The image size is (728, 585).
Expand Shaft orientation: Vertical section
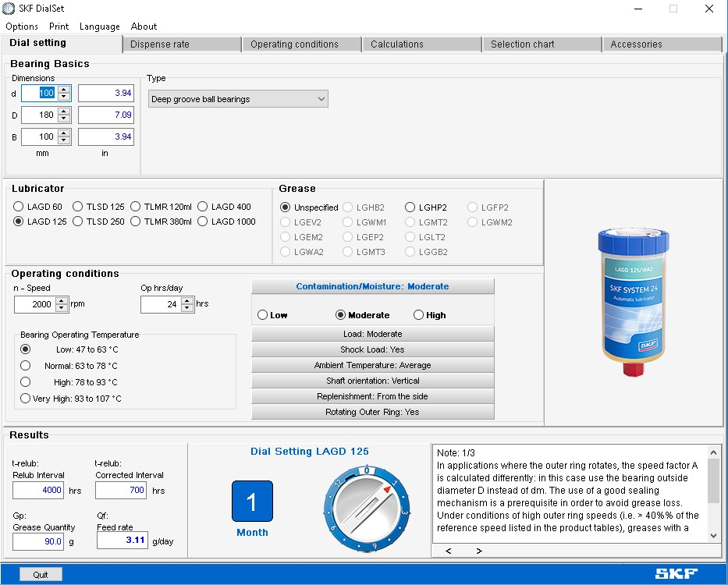tap(373, 381)
